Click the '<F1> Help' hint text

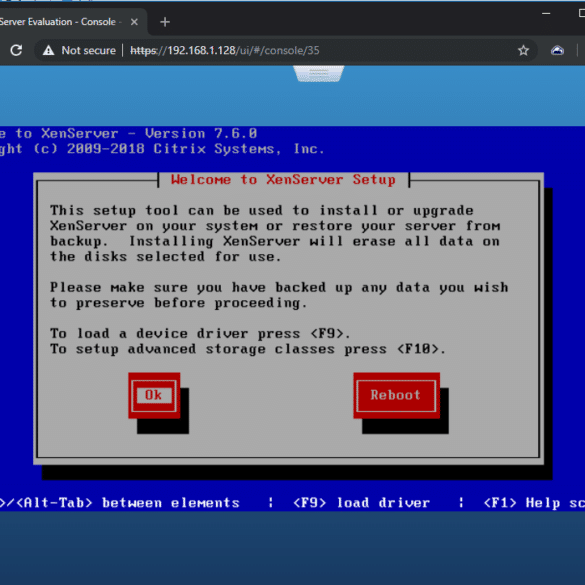(x=522, y=503)
